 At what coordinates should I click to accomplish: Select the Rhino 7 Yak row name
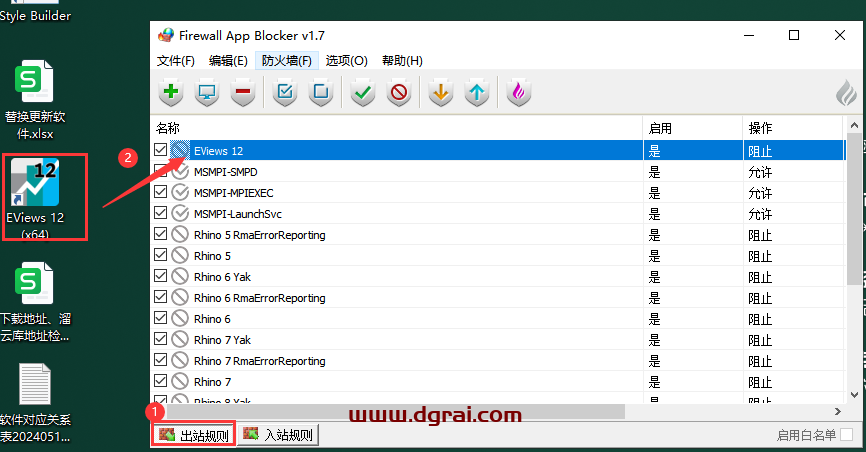tap(222, 340)
